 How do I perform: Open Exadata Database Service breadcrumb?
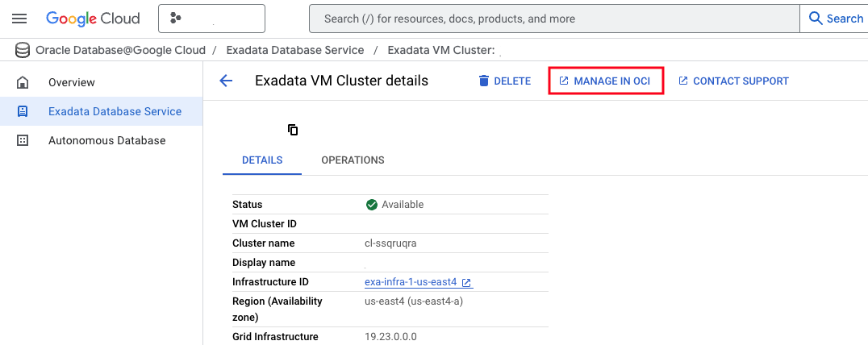click(x=295, y=50)
